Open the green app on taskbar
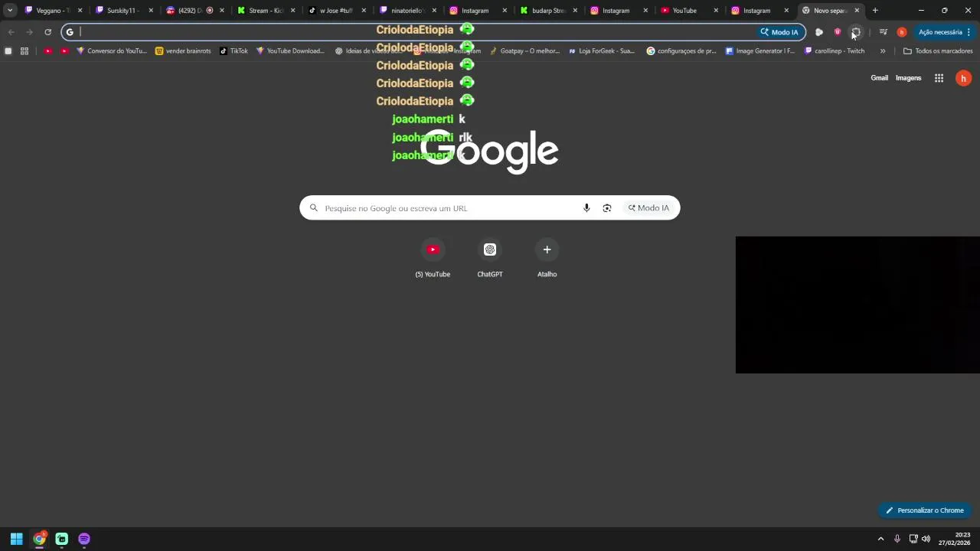The image size is (980, 551). tap(61, 539)
